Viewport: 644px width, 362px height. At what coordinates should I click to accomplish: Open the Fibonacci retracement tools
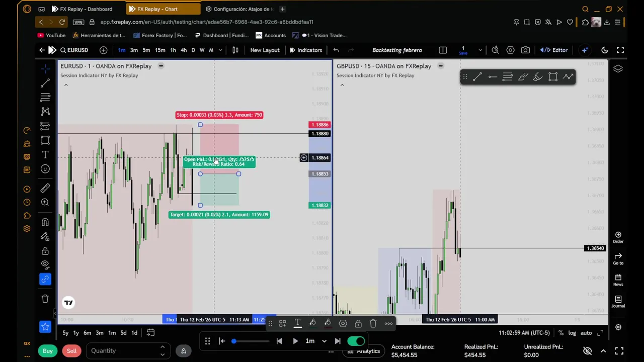point(45,97)
